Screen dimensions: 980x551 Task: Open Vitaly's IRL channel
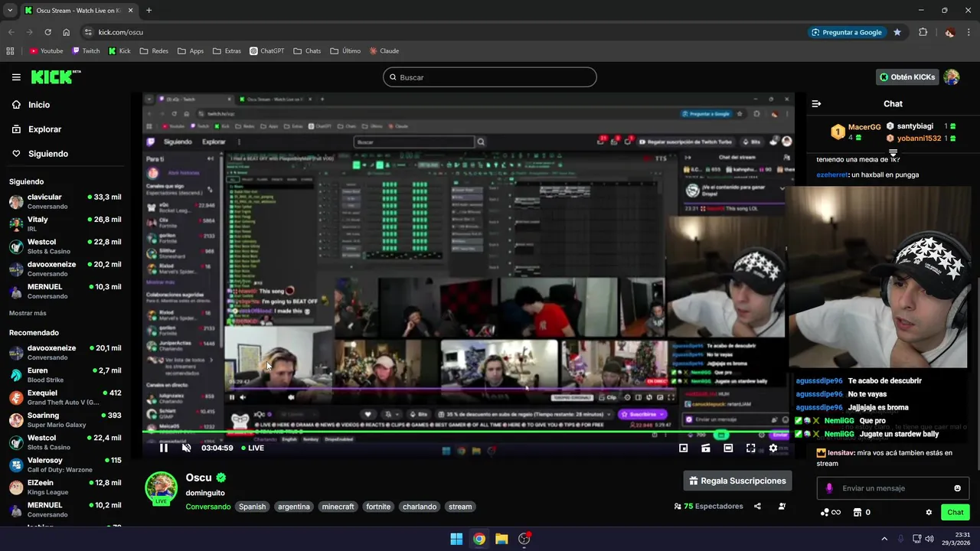[65, 224]
